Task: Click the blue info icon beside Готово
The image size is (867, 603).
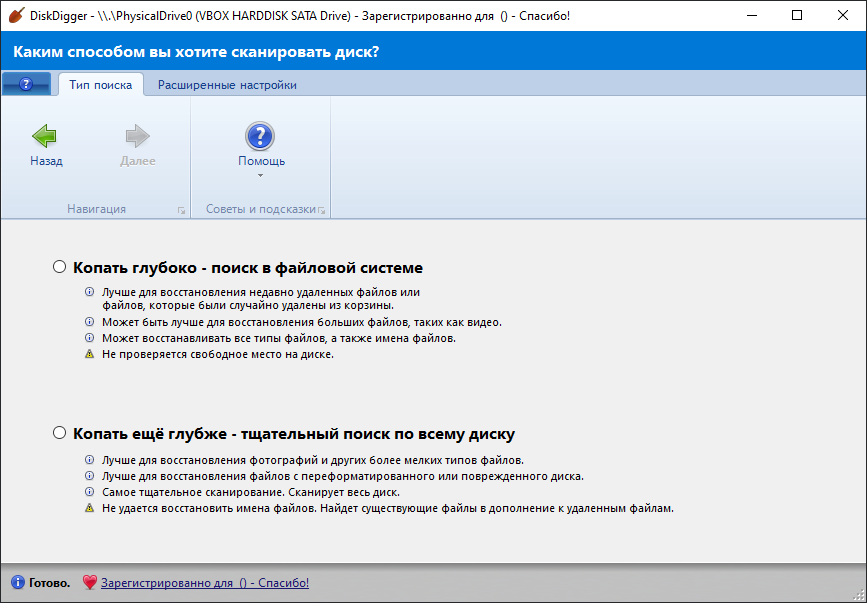Action: coord(18,582)
